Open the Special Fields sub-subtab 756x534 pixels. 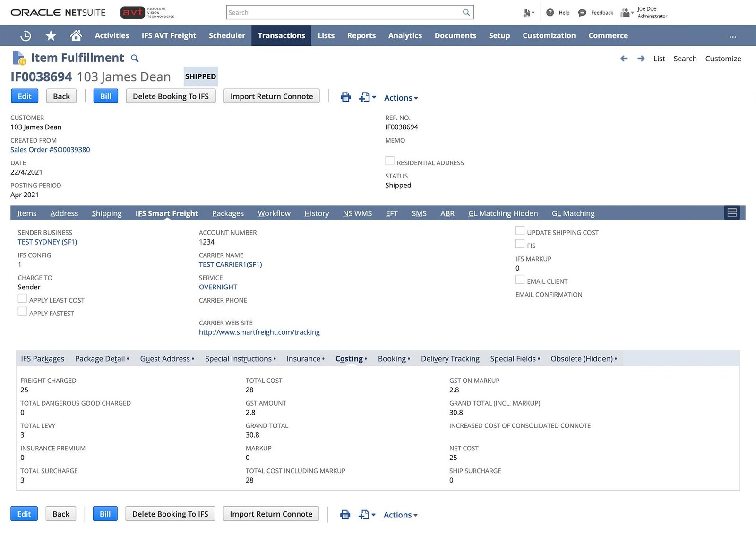[515, 359]
